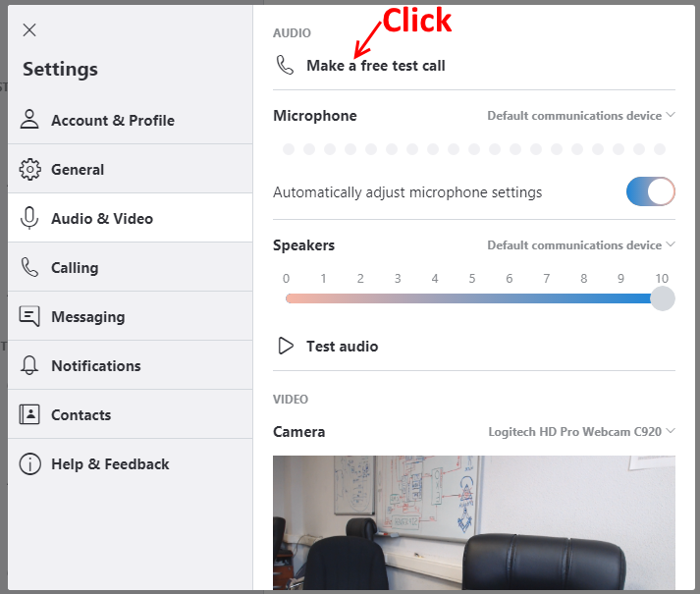Screen dimensions: 700x594
Task: Toggle Automatically adjust microphone settings switch
Action: [x=651, y=191]
